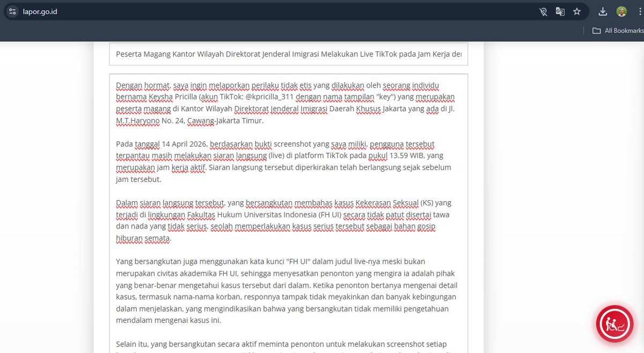Bookmark this page with the star icon
The image size is (644, 353).
click(x=577, y=11)
